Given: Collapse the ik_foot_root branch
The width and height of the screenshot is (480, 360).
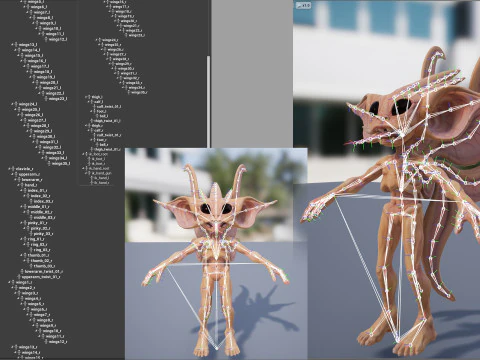Looking at the screenshot, I should coord(83,154).
